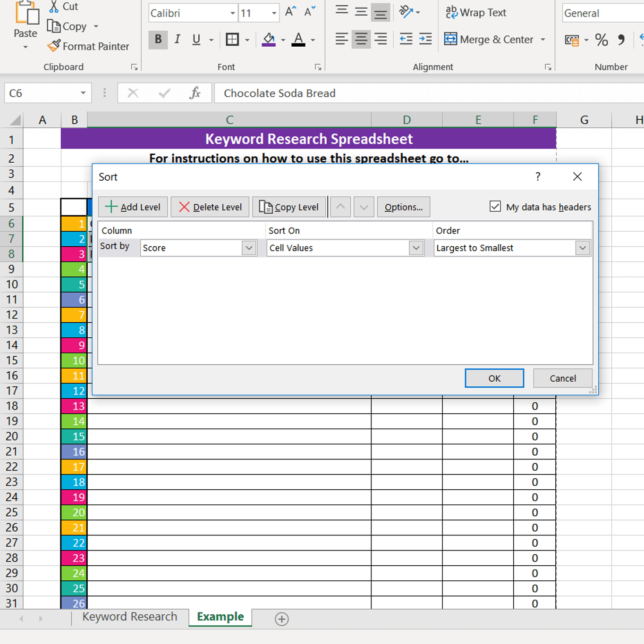Select row 20 header

12,436
